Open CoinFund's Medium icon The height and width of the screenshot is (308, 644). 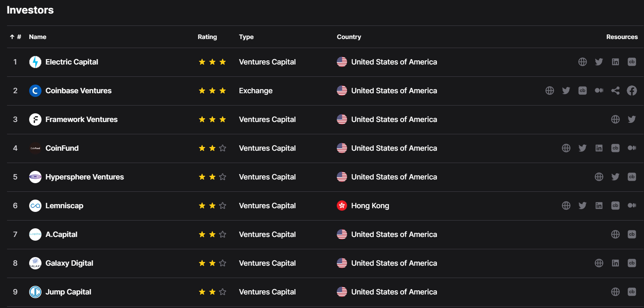point(632,148)
